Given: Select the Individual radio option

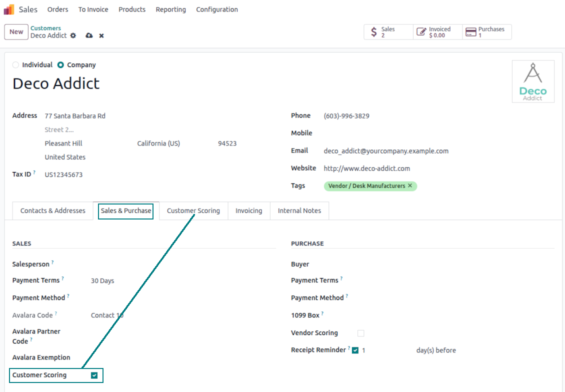Looking at the screenshot, I should point(15,65).
